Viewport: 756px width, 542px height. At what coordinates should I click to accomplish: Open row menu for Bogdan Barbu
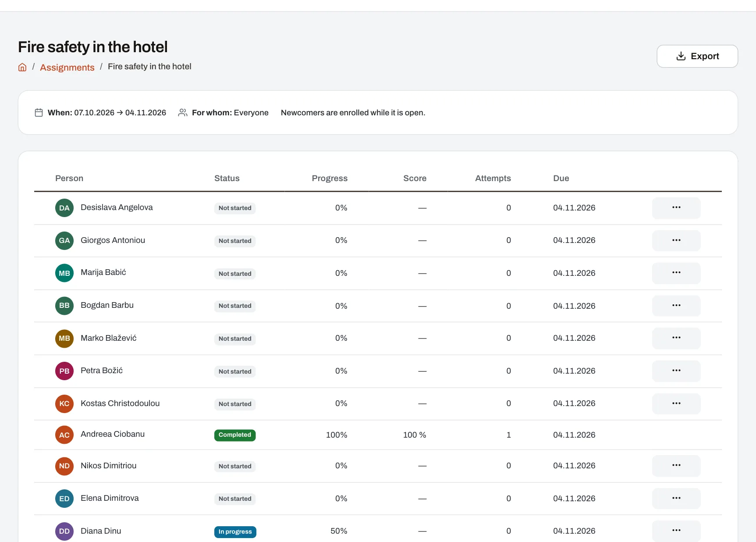(x=676, y=306)
